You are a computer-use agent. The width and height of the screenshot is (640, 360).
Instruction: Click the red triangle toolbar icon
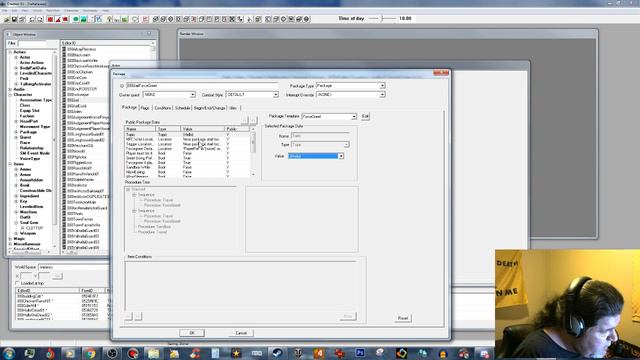pyautogui.click(x=58, y=19)
